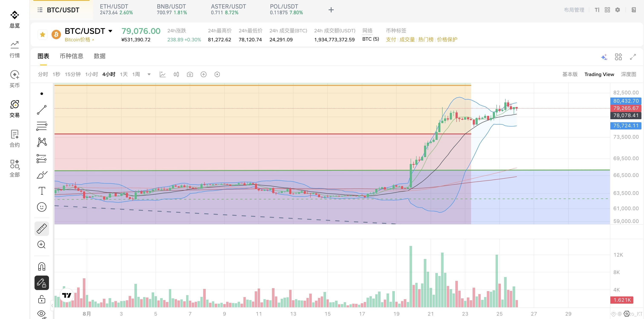Open the multi-chart grid layout icon
Screen dimensions: 644x319
coord(618,57)
